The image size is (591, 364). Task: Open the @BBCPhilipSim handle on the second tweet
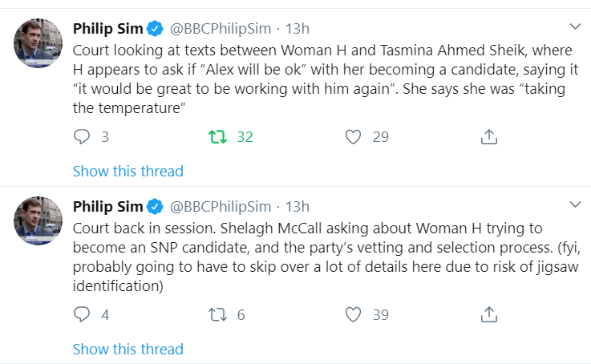pyautogui.click(x=221, y=207)
